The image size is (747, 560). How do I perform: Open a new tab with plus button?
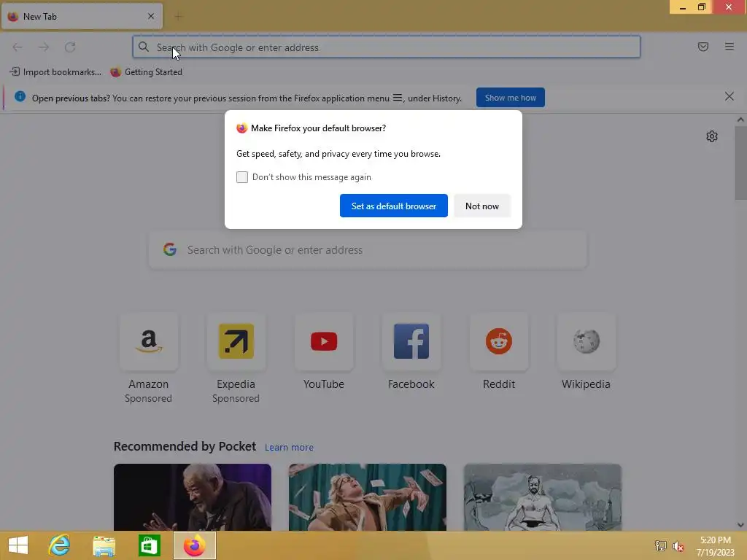(178, 17)
